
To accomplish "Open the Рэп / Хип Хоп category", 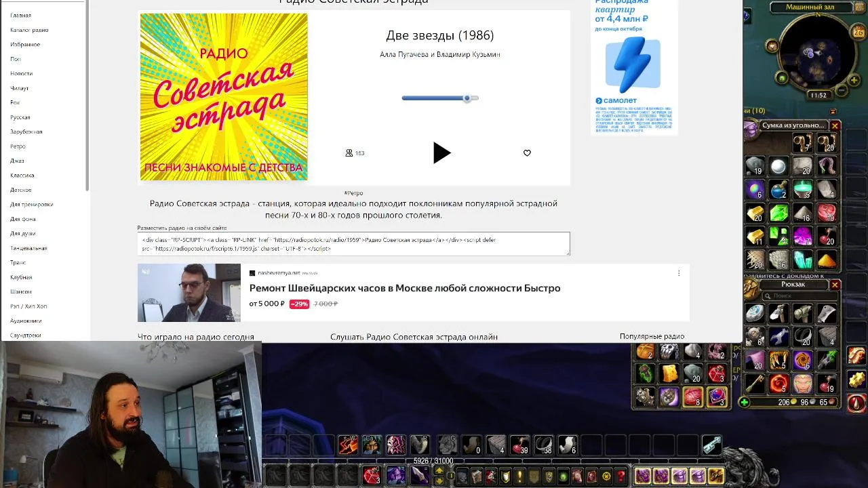I will [x=28, y=306].
